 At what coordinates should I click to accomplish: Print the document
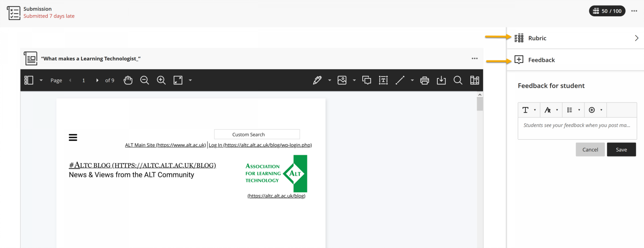tap(425, 80)
